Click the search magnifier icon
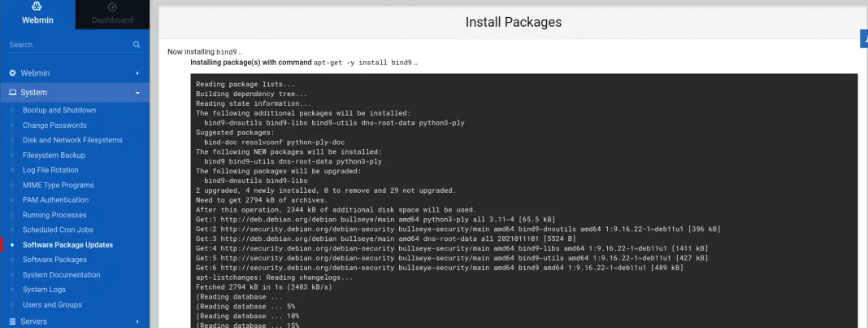The height and width of the screenshot is (328, 868). tap(137, 45)
